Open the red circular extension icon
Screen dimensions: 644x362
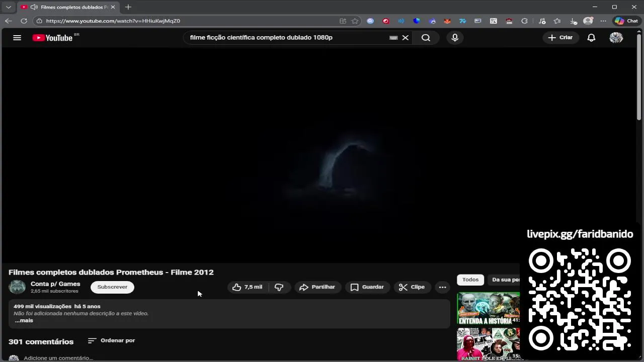click(386, 21)
